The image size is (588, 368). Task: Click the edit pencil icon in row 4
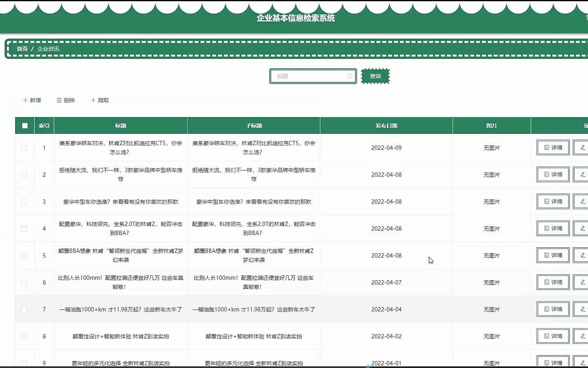click(x=583, y=228)
